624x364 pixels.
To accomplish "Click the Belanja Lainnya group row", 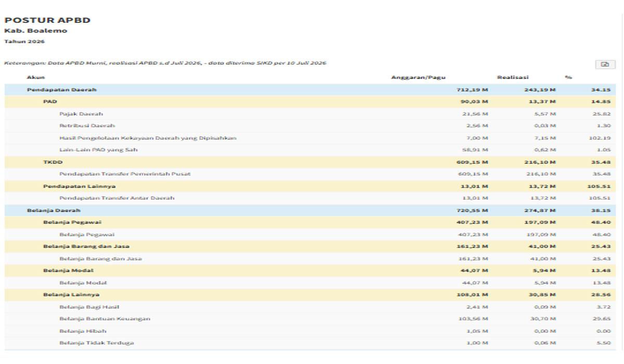I will (310, 295).
